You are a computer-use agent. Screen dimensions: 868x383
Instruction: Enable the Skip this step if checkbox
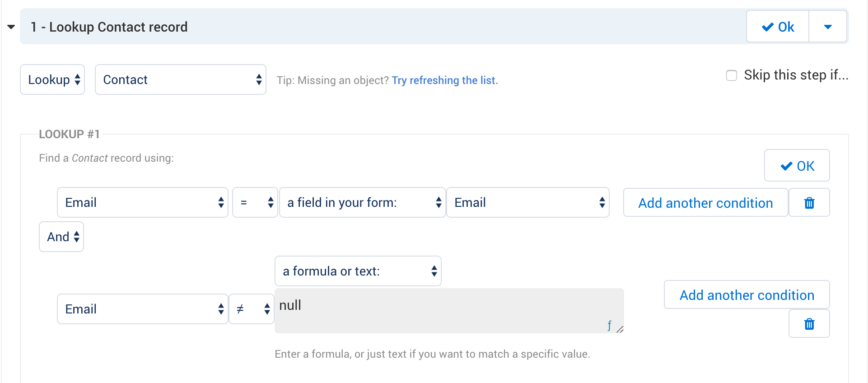tap(731, 75)
